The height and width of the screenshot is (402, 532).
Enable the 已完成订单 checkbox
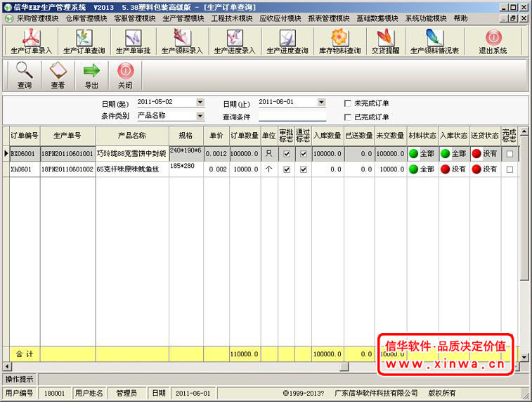[347, 117]
